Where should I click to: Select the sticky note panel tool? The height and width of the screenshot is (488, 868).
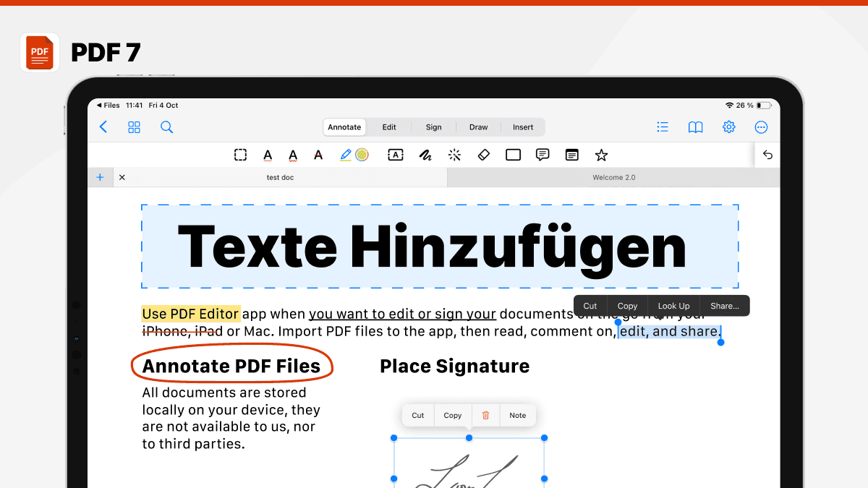[572, 155]
